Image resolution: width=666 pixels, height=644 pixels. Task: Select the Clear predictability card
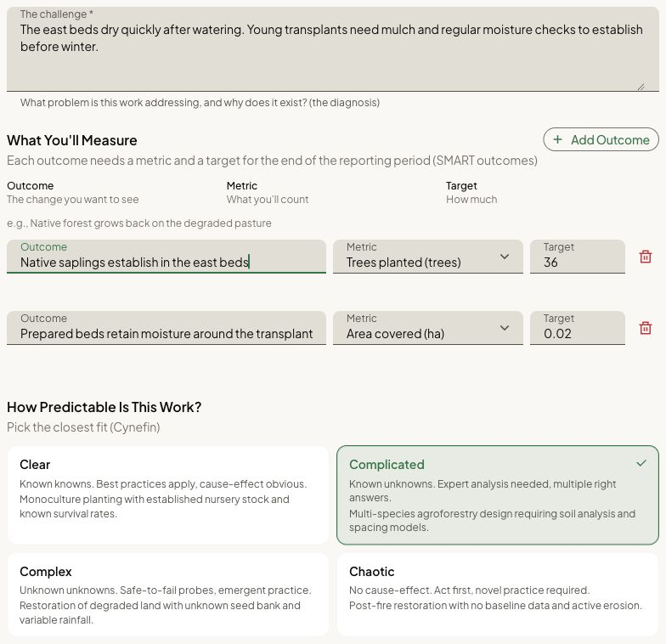coord(168,494)
